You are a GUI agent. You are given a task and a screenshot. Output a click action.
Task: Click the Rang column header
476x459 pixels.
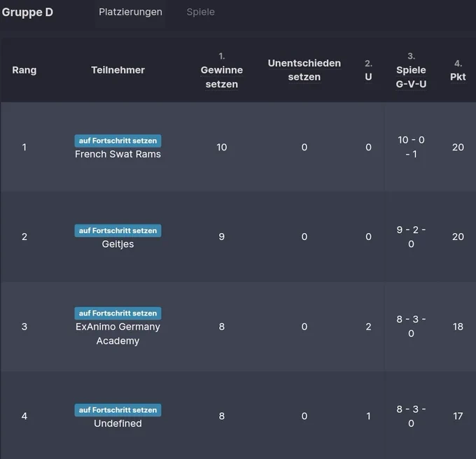(x=24, y=70)
